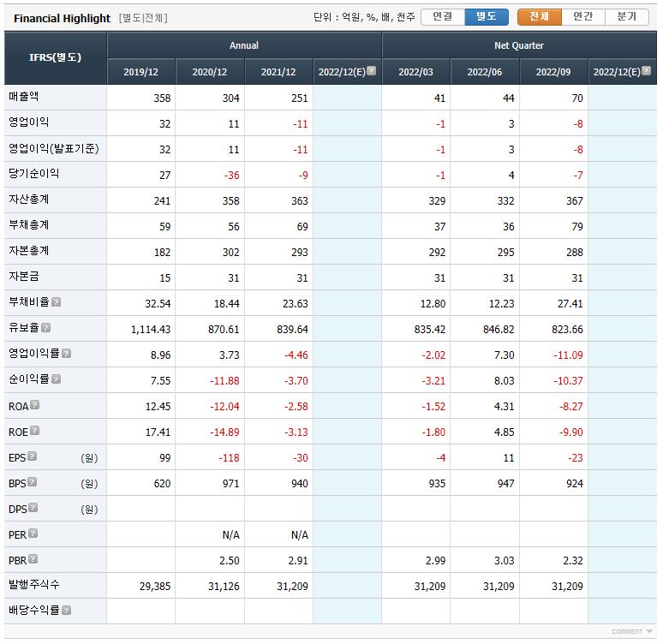Screen dimensions: 663x644
Task: Switch to the 분기 quarterly tab
Action: (x=627, y=17)
